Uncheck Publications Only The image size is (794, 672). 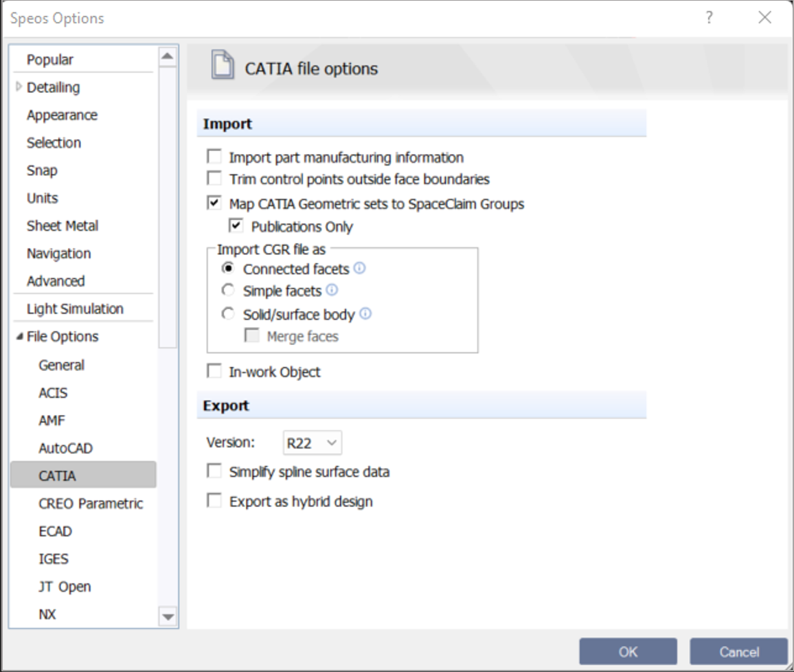(236, 225)
